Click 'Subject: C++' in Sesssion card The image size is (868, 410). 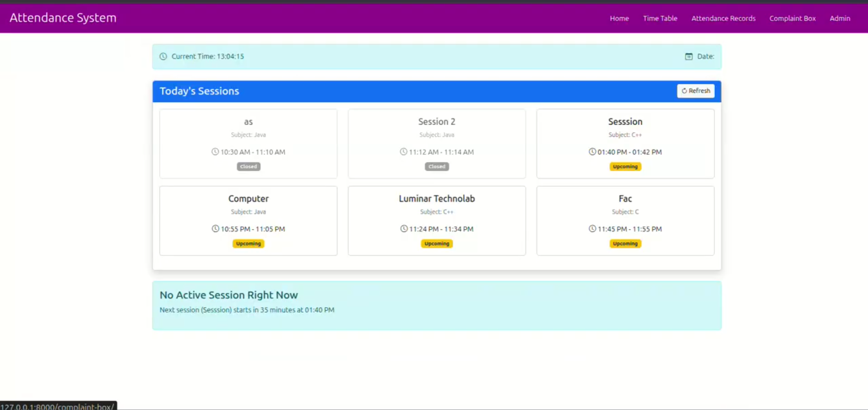[625, 135]
